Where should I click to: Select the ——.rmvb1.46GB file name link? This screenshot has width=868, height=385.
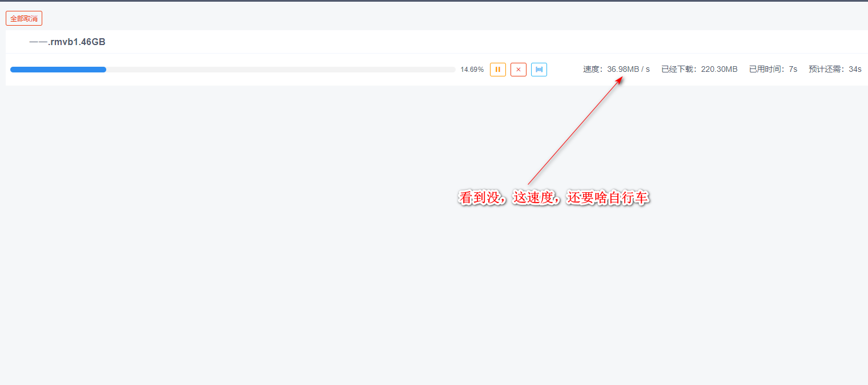pos(67,42)
